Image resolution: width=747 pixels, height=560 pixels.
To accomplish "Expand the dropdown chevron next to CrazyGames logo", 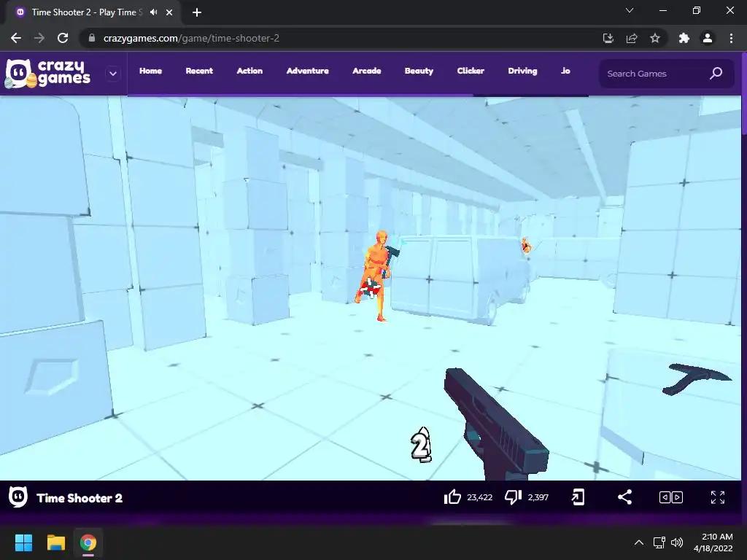I will tap(113, 74).
